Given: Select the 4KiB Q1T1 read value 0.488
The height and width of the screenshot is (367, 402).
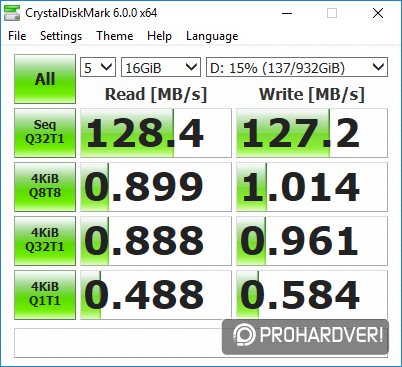Looking at the screenshot, I should click(x=156, y=295).
